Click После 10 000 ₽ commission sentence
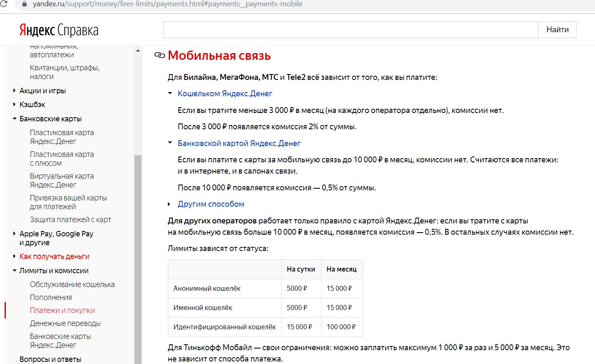Image resolution: width=595 pixels, height=364 pixels. pos(277,188)
